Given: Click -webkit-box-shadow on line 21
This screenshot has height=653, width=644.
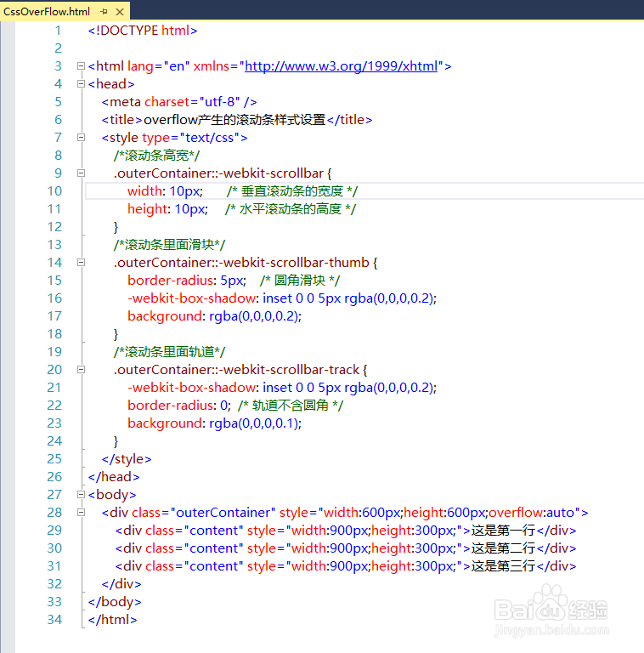Looking at the screenshot, I should click(x=191, y=388).
